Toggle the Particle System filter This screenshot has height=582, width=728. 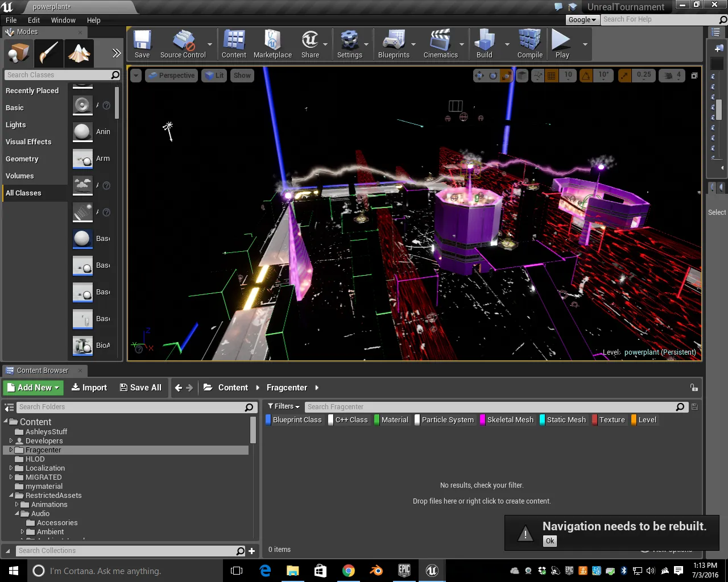tap(445, 420)
